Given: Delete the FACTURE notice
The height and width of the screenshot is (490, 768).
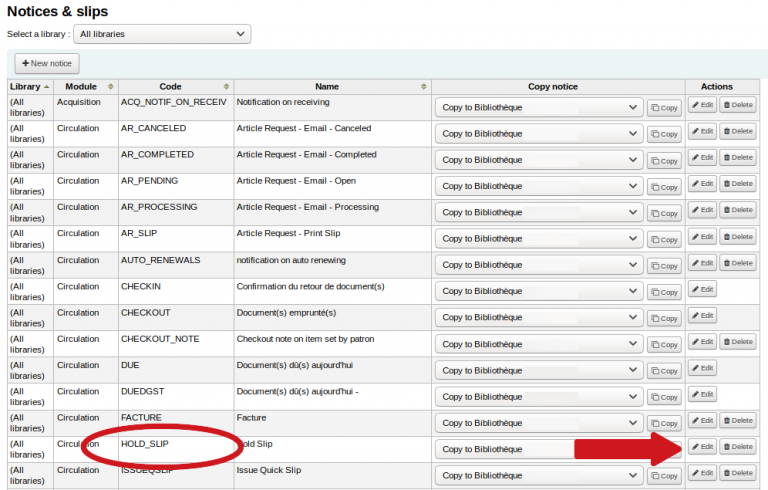Looking at the screenshot, I should (x=738, y=421).
